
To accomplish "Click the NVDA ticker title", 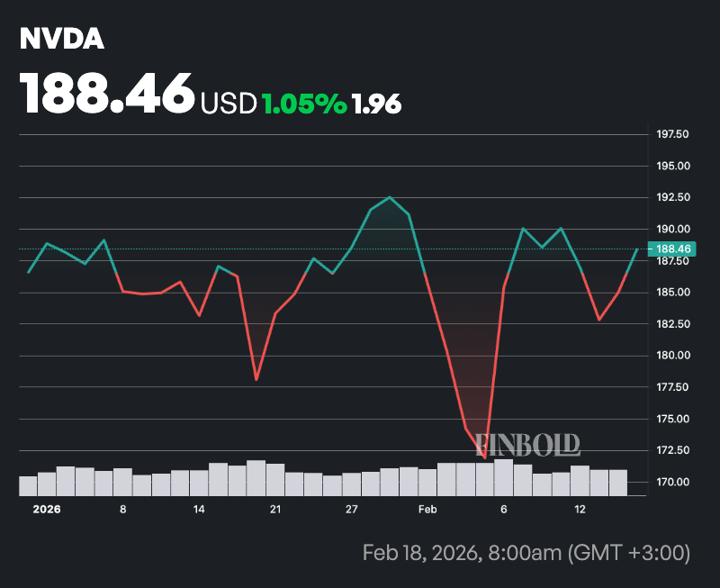I will click(62, 40).
